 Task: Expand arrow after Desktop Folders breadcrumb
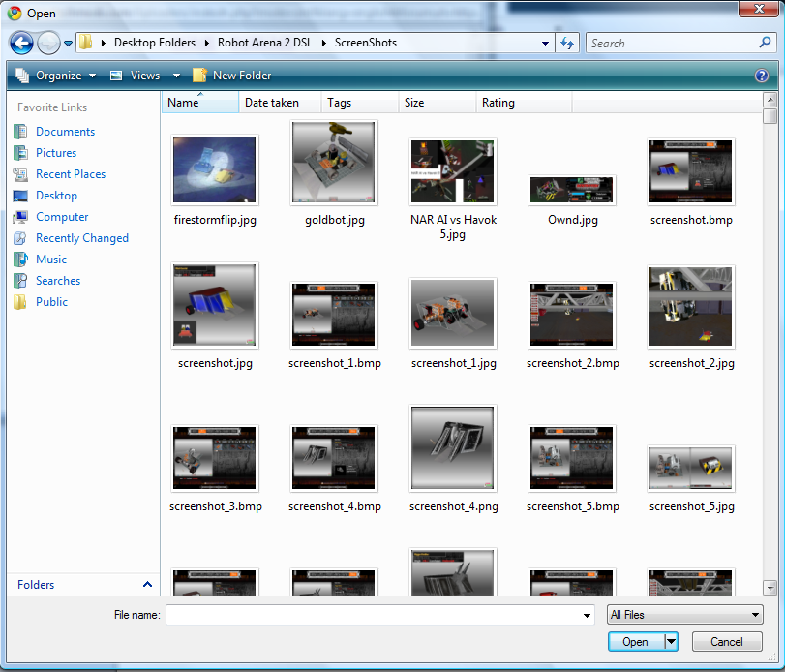(207, 43)
